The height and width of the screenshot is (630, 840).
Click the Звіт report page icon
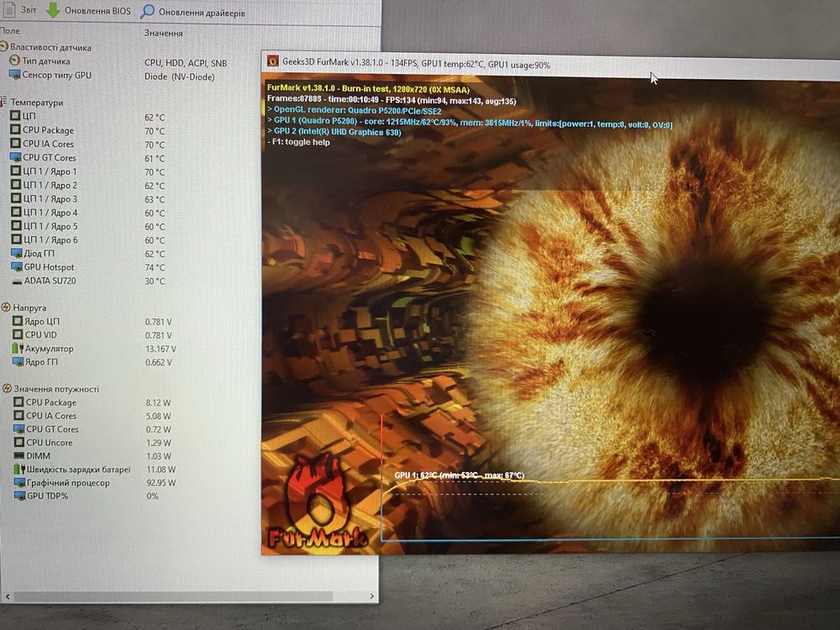[8, 10]
